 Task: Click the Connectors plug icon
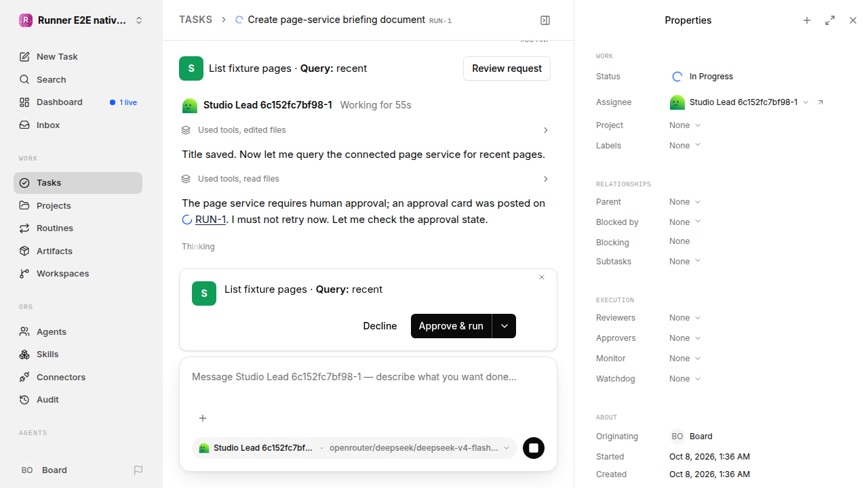point(24,378)
